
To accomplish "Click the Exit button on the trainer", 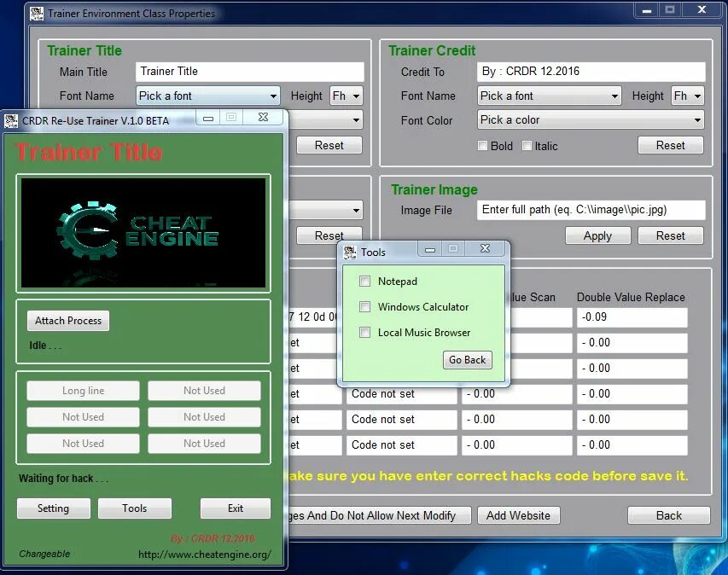I will pos(235,508).
